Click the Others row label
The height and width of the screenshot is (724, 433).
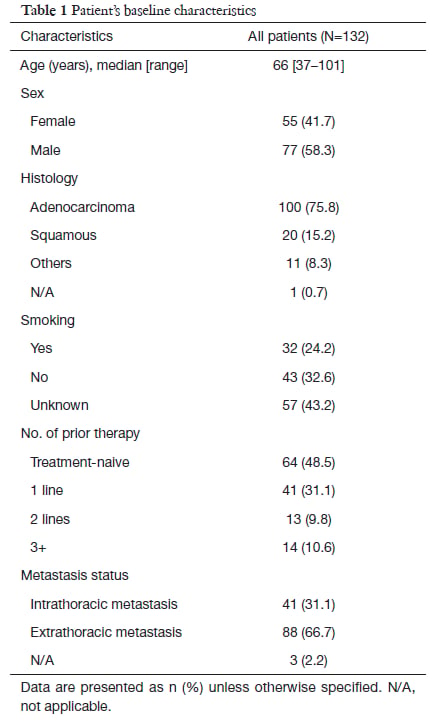(x=51, y=264)
